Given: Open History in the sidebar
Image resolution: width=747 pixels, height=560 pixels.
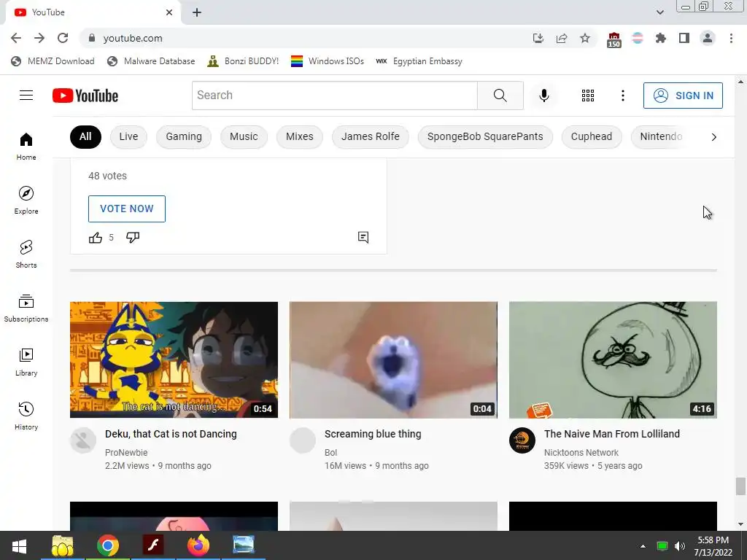Looking at the screenshot, I should (x=26, y=416).
